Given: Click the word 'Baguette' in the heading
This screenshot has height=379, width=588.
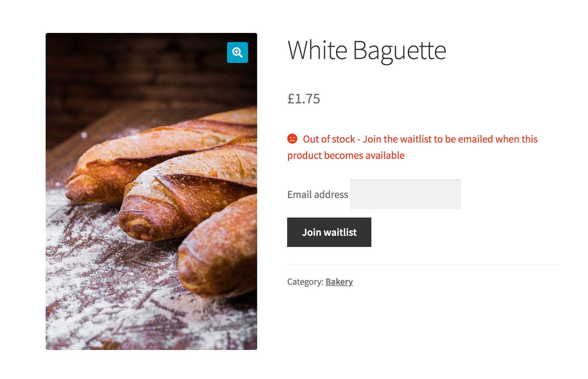Looking at the screenshot, I should [x=399, y=51].
